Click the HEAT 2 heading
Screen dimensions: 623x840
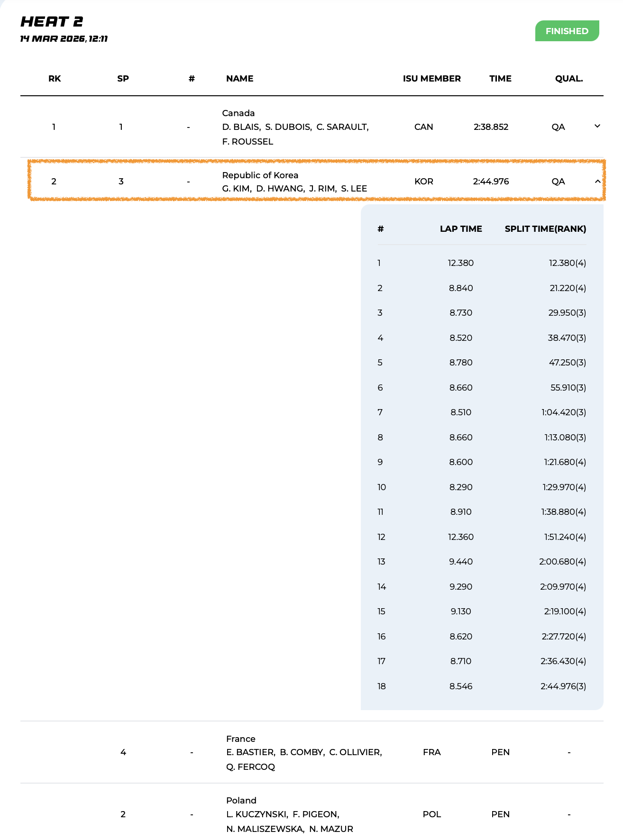(x=52, y=22)
